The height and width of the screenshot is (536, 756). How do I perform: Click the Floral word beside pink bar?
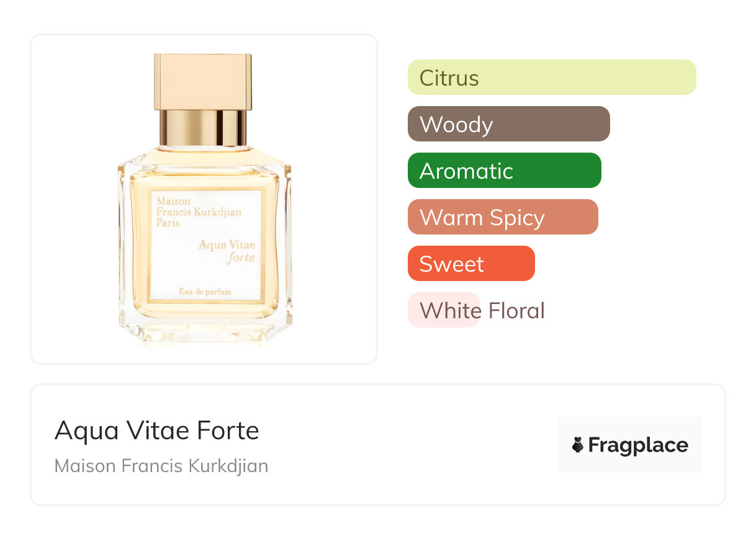point(516,310)
